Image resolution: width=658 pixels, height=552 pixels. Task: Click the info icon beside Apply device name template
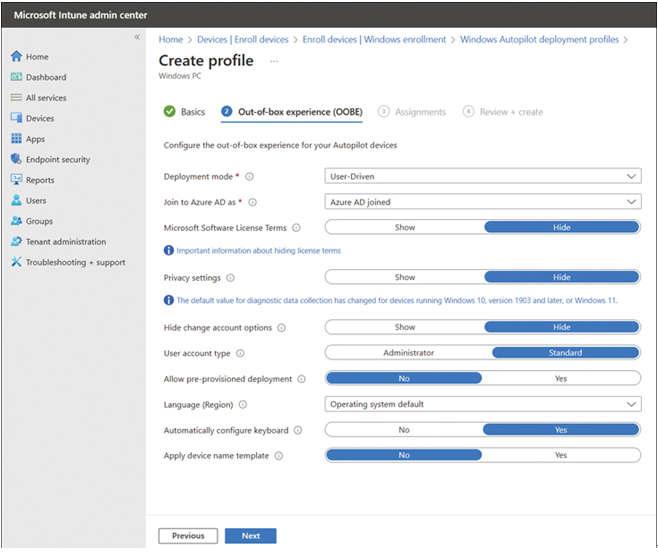pyautogui.click(x=279, y=456)
